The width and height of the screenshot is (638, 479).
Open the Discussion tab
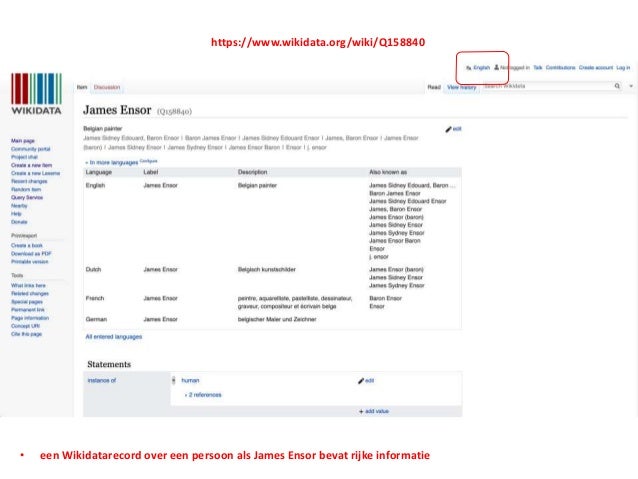coord(107,87)
